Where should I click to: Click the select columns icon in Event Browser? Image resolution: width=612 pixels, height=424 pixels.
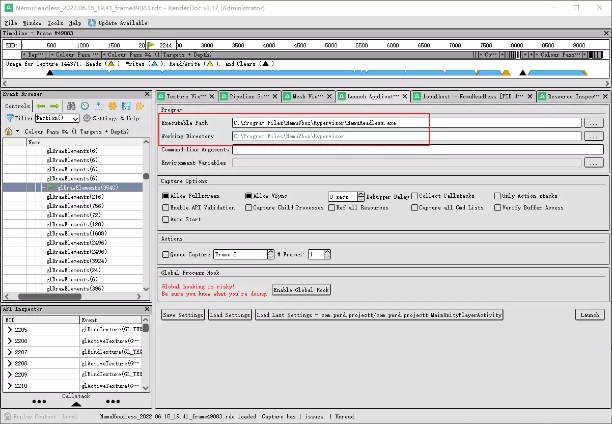pos(98,106)
